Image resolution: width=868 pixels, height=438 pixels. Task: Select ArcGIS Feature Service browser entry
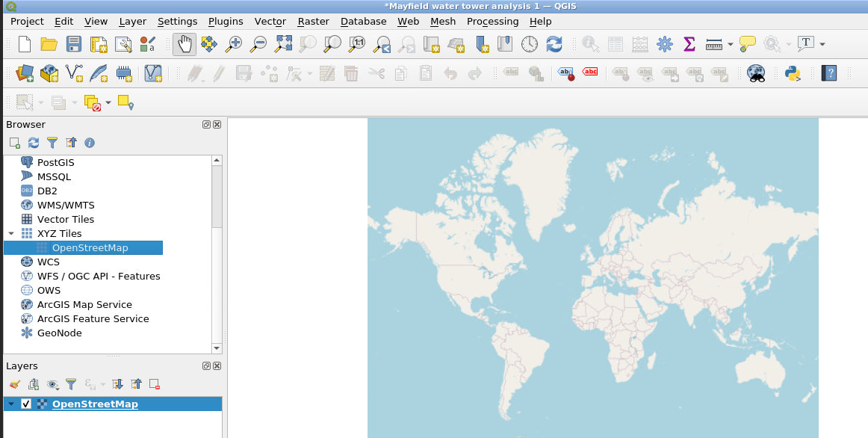coord(93,318)
